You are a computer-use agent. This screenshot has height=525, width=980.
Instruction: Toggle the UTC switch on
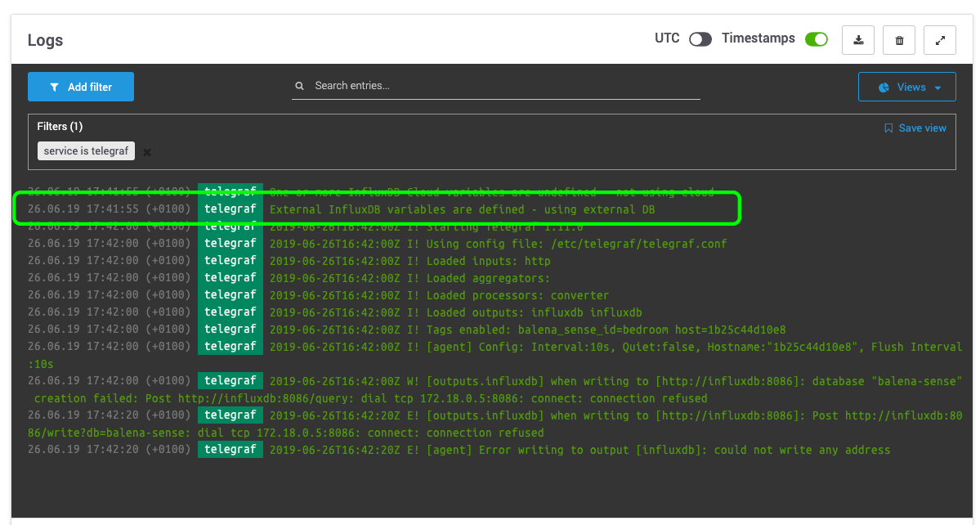[x=700, y=39]
